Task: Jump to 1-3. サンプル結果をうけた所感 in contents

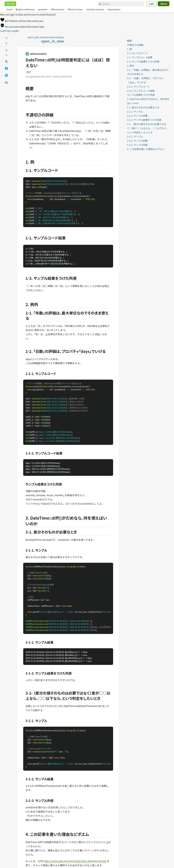Action: click(x=143, y=62)
